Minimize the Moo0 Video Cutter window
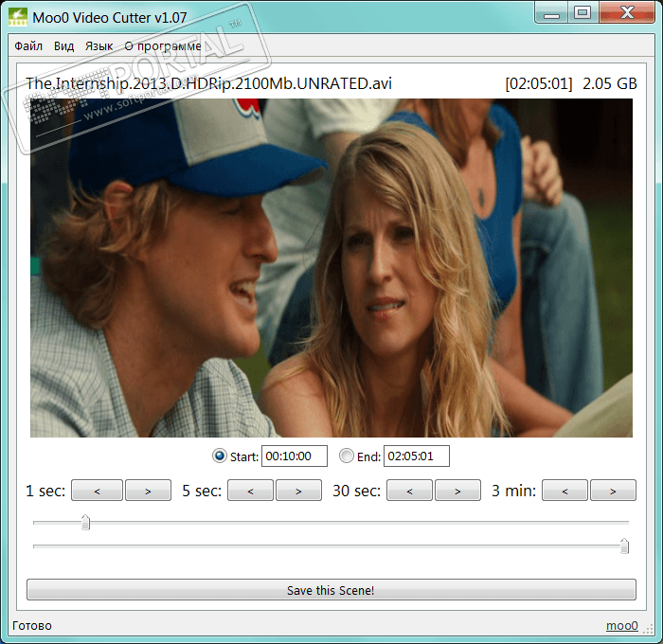The image size is (663, 644). point(551,12)
